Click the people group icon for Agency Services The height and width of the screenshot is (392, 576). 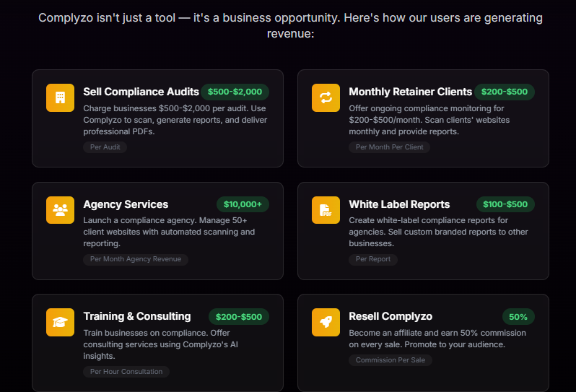click(x=60, y=210)
